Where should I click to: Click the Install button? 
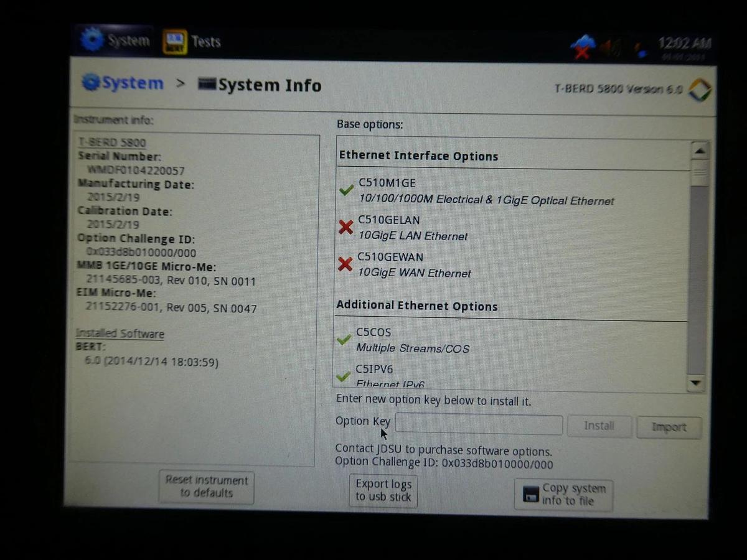coord(599,426)
